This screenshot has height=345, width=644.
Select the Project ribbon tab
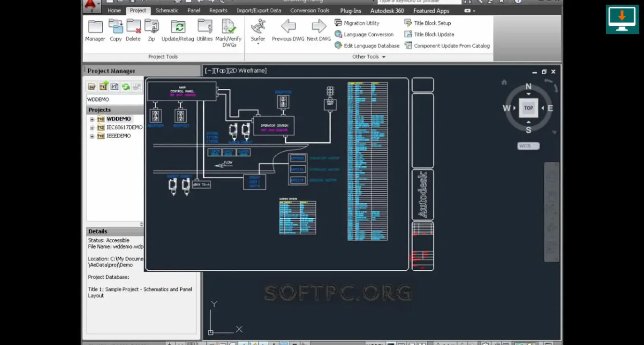click(138, 10)
